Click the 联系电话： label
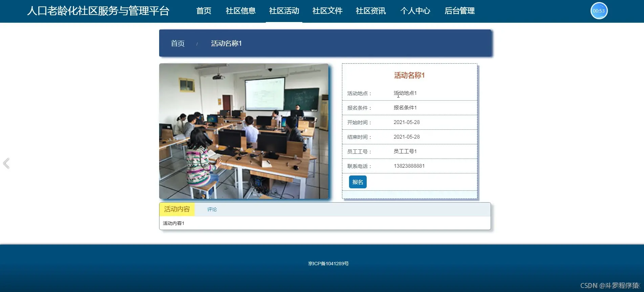Image resolution: width=644 pixels, height=292 pixels. pos(359,166)
